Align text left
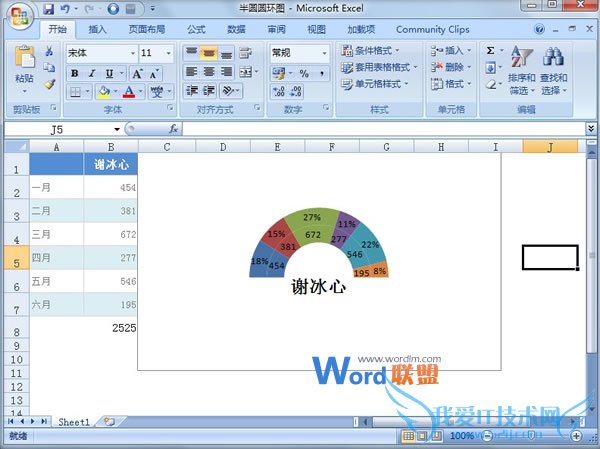The height and width of the screenshot is (449, 600). pyautogui.click(x=191, y=72)
